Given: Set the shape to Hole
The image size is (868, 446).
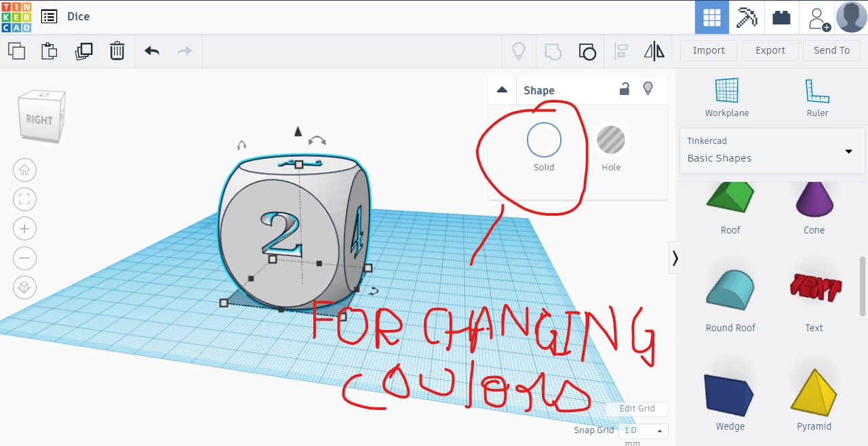Looking at the screenshot, I should 610,139.
